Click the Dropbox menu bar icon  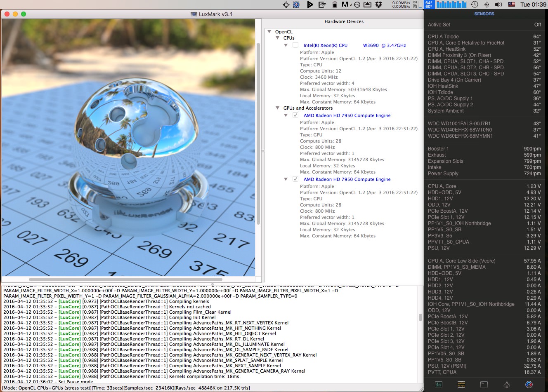(379, 5)
